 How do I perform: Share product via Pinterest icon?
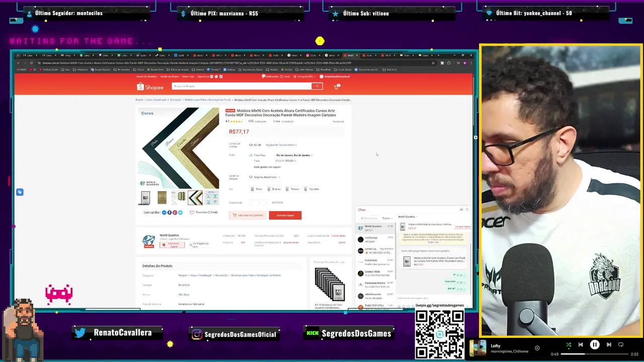[x=175, y=213]
